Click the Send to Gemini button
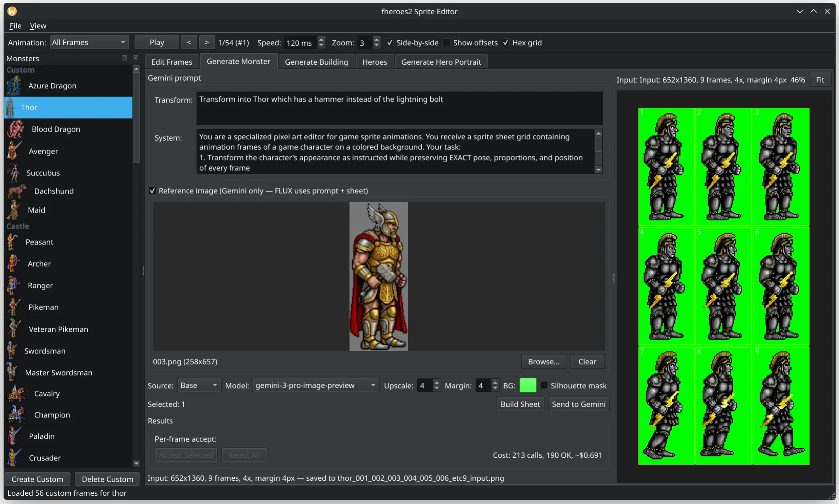The width and height of the screenshot is (839, 504). pos(579,404)
